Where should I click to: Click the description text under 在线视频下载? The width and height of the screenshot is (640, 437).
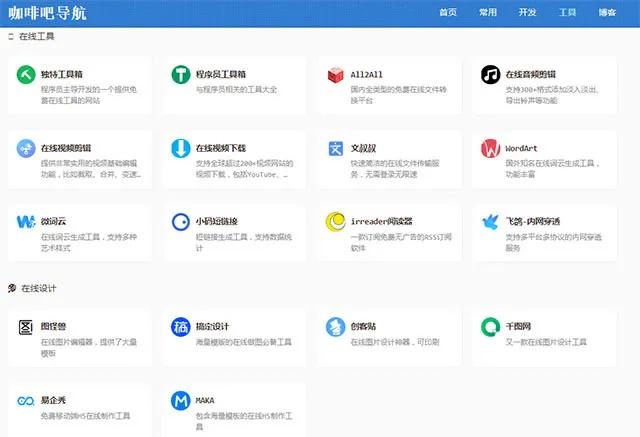point(244,169)
